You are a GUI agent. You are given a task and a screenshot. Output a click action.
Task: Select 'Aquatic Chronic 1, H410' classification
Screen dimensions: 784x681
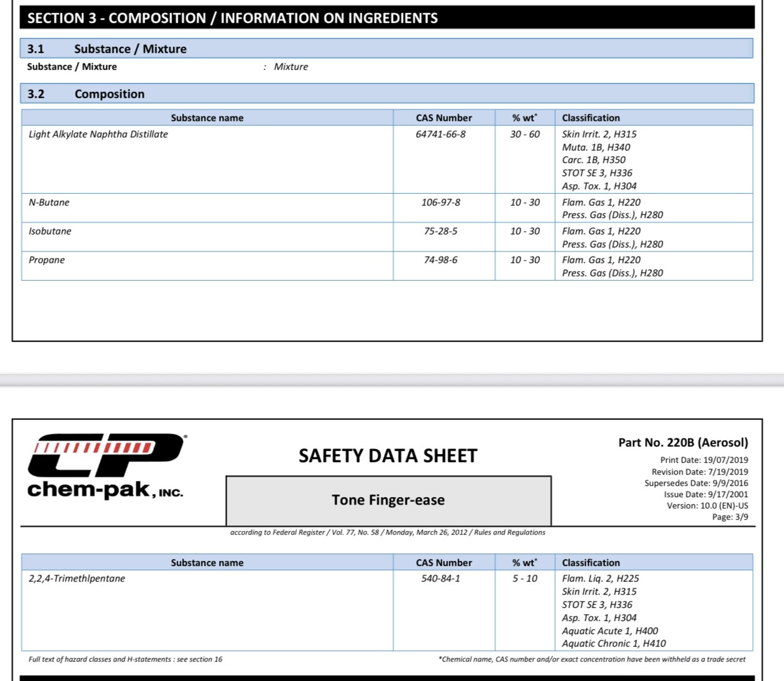(x=614, y=643)
